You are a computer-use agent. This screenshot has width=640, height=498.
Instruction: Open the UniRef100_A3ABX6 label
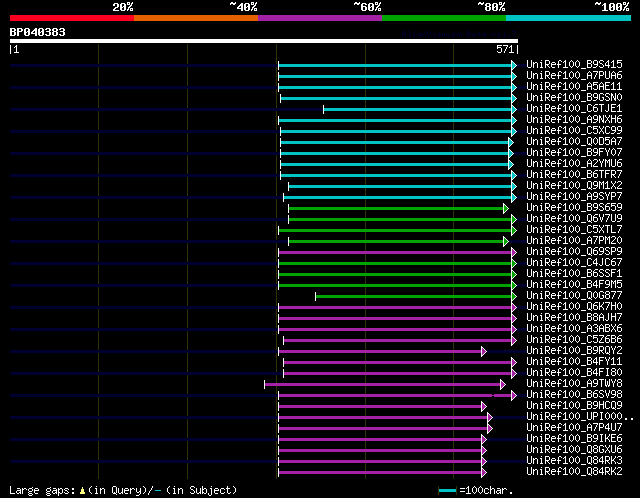point(574,329)
